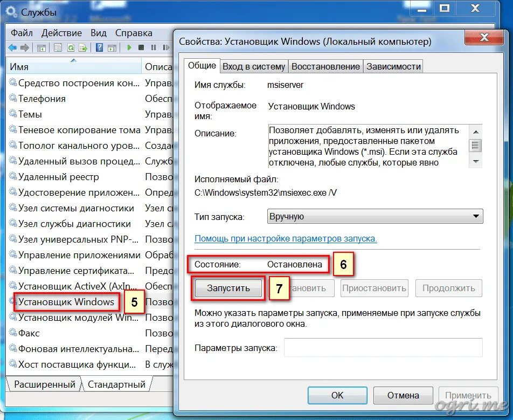Click the Pause service toolbar icon

pyautogui.click(x=154, y=48)
